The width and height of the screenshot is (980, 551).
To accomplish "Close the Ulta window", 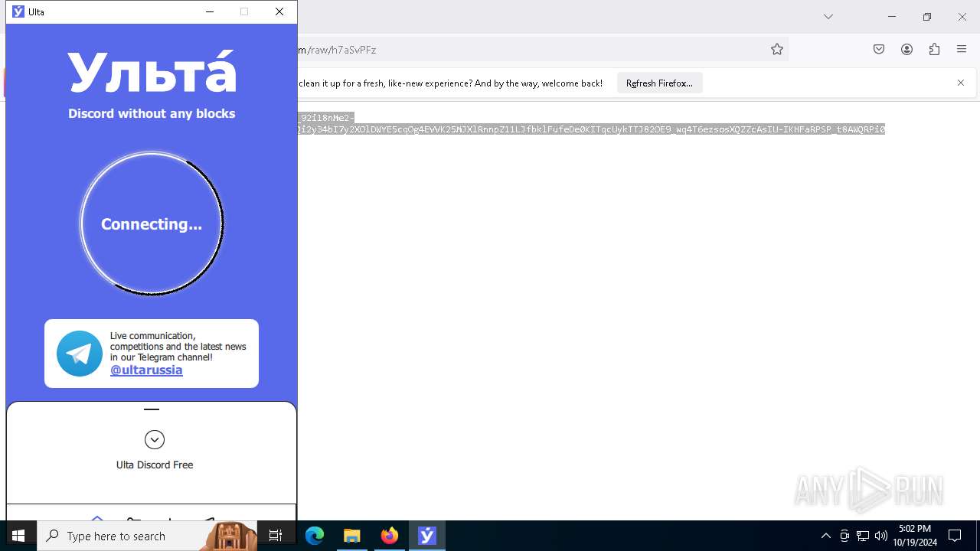I will tap(279, 11).
